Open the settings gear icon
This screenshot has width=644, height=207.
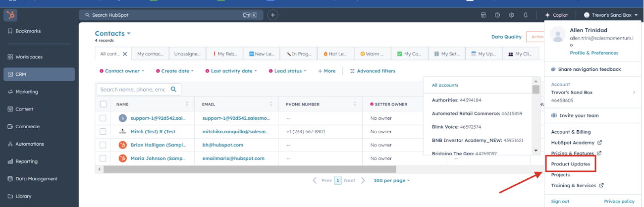pos(511,15)
